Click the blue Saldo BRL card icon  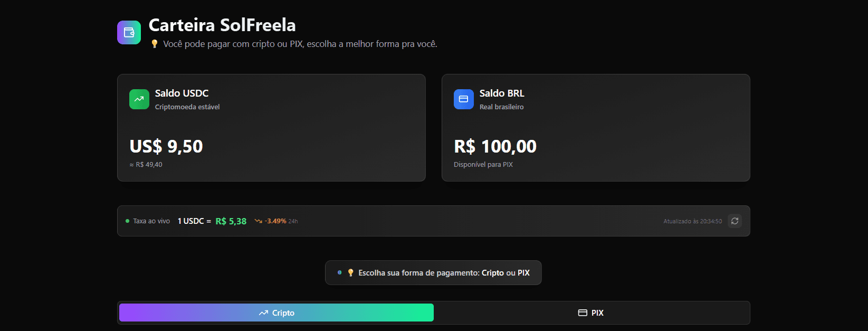tap(463, 99)
